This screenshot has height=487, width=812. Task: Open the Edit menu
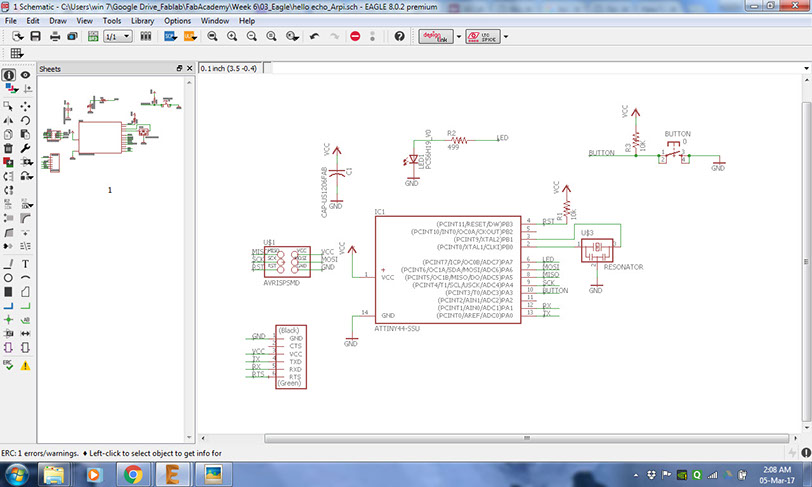tap(33, 21)
